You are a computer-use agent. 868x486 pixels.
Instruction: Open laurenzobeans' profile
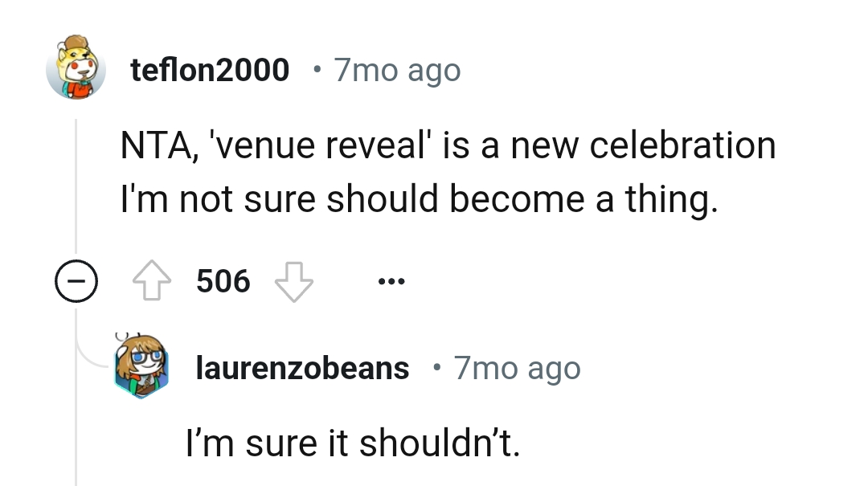[301, 367]
